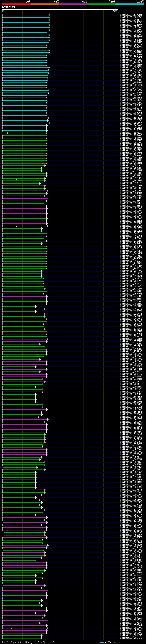Select the UniRef100_Q9LL88 label
Screen dimensions: 146x644
click(x=131, y=108)
